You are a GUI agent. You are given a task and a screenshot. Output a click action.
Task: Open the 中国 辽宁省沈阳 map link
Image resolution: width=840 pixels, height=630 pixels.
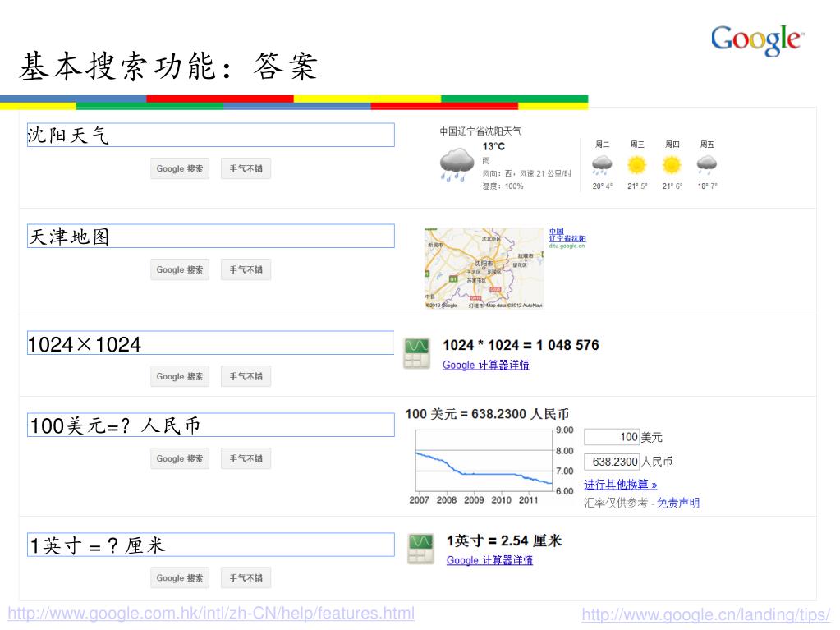567,235
